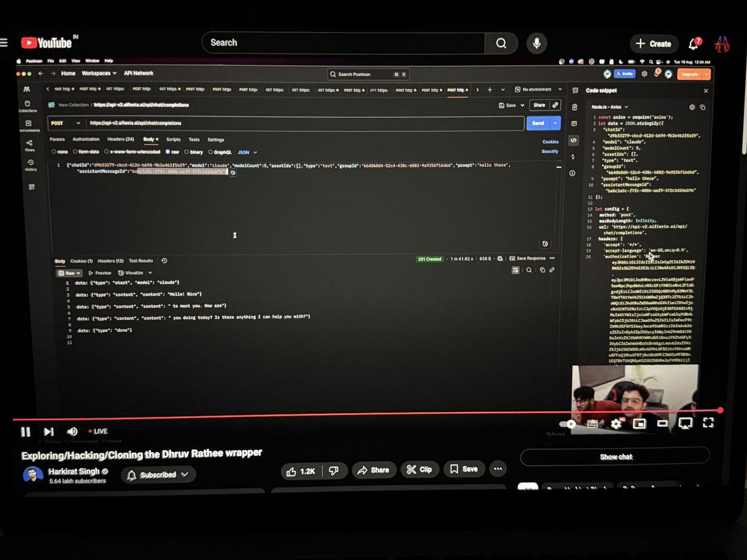Start voice search with the microphone
The width and height of the screenshot is (747, 560).
point(535,43)
